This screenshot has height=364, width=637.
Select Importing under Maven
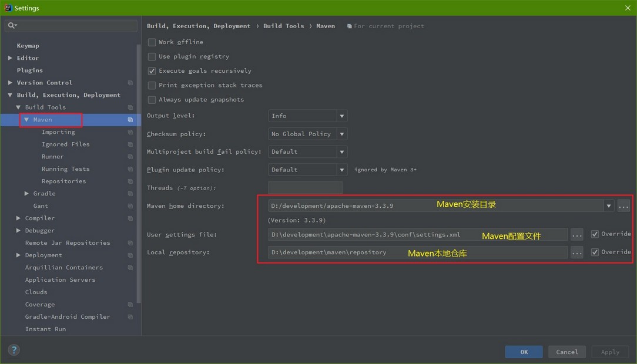[58, 132]
